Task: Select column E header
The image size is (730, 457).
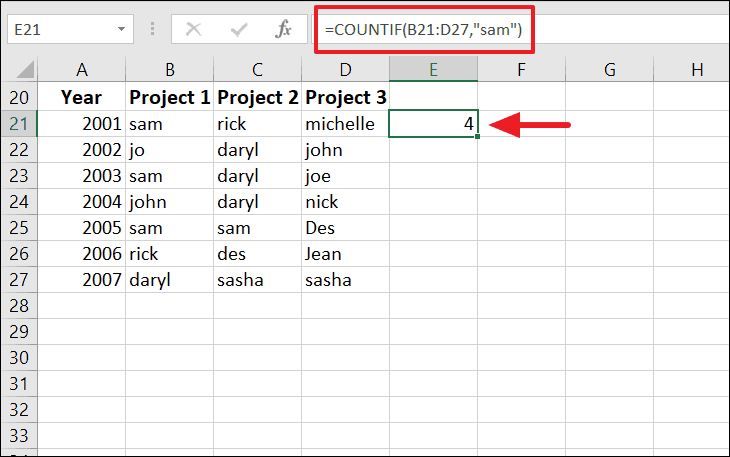Action: 433,69
